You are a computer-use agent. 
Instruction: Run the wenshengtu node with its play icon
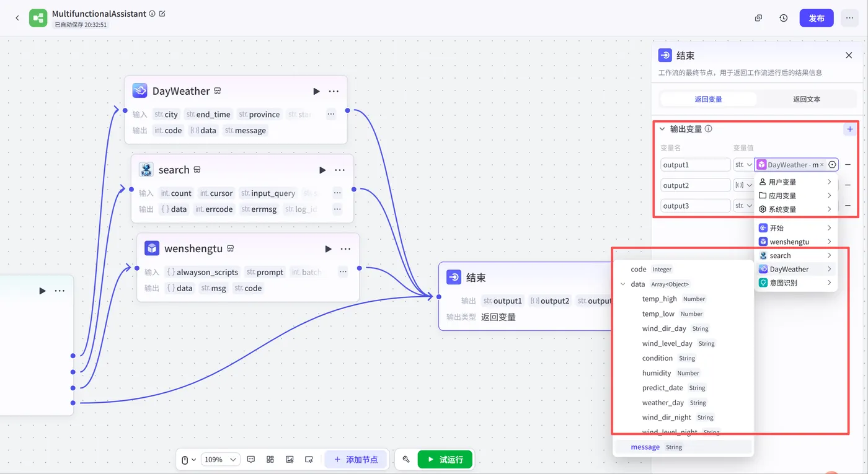329,248
